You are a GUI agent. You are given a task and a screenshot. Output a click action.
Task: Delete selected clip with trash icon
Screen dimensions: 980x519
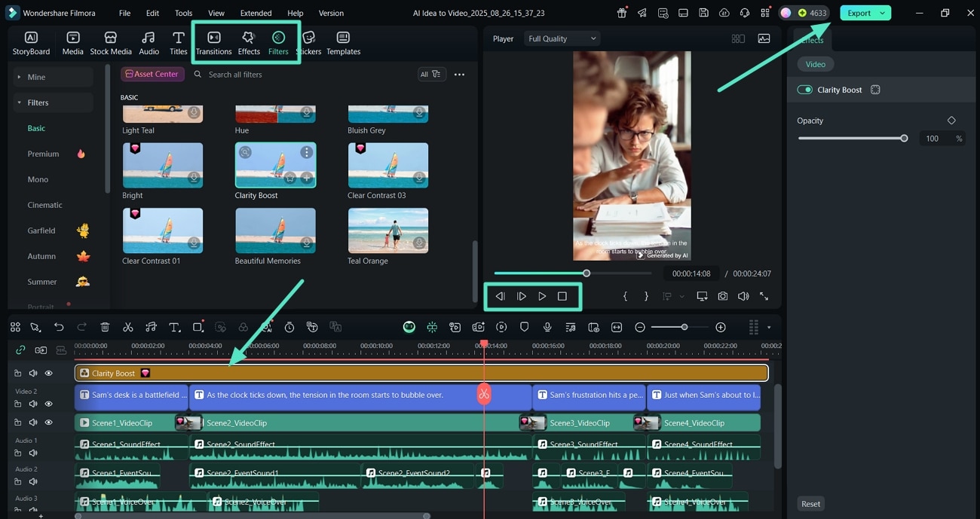click(105, 327)
